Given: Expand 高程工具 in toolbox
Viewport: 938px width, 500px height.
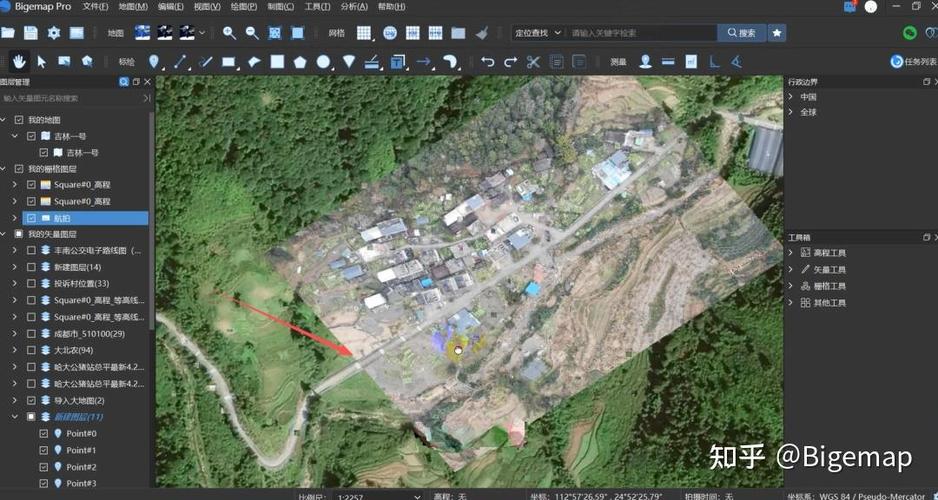Looking at the screenshot, I should (791, 252).
